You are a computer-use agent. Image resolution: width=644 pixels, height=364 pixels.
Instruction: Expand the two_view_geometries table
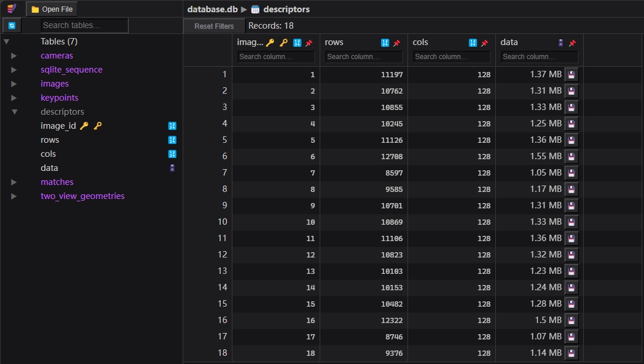click(x=14, y=196)
